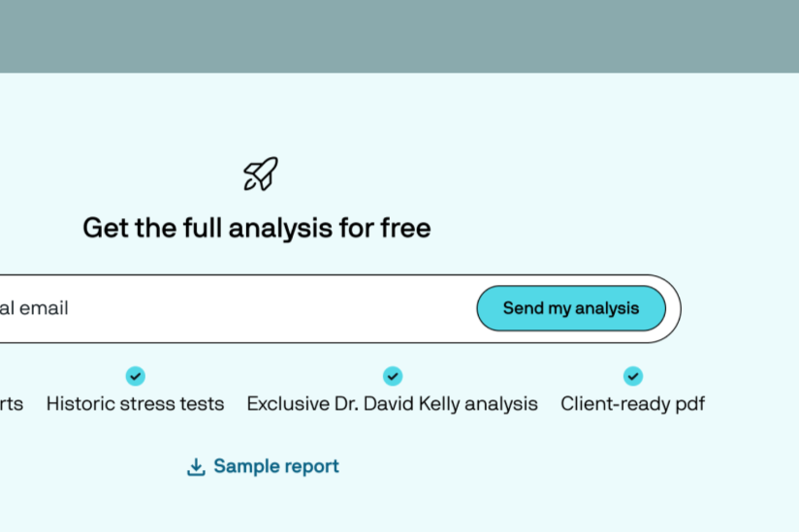Select the 'Get the full analysis for free' heading
This screenshot has width=799, height=532.
(257, 228)
